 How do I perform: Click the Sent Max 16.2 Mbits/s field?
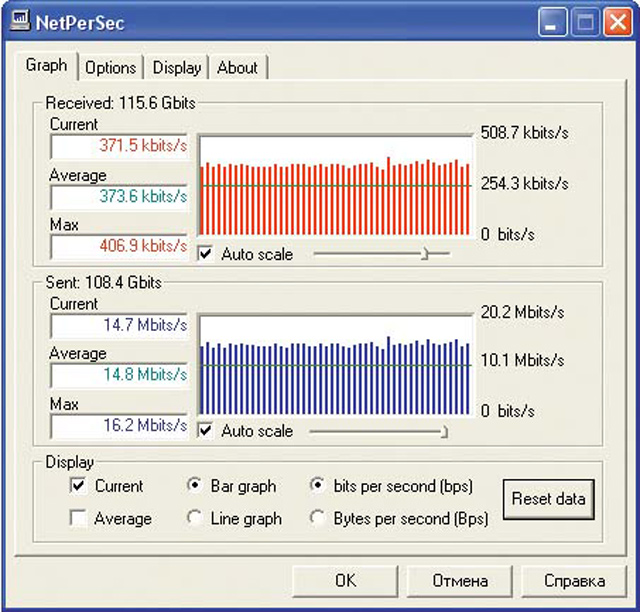tap(119, 426)
